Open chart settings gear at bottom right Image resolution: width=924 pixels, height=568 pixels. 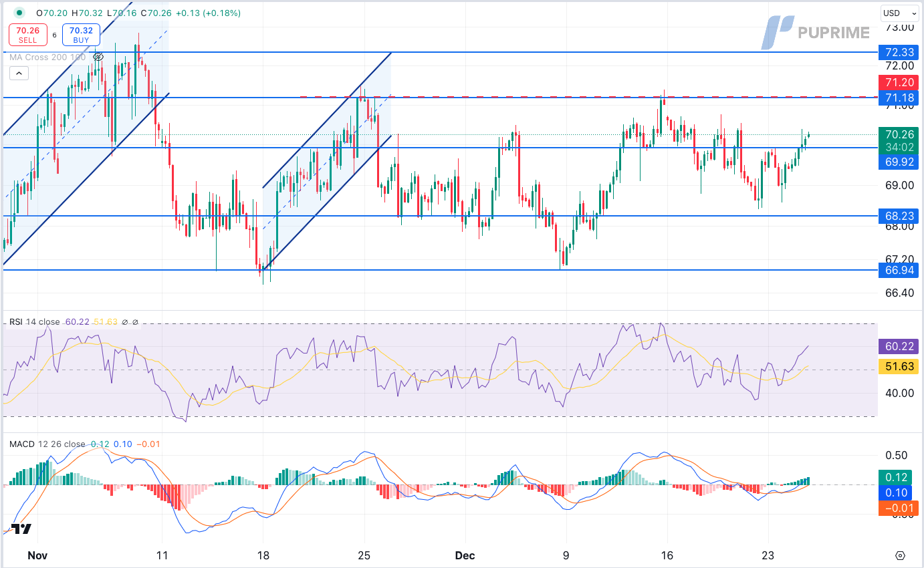900,555
